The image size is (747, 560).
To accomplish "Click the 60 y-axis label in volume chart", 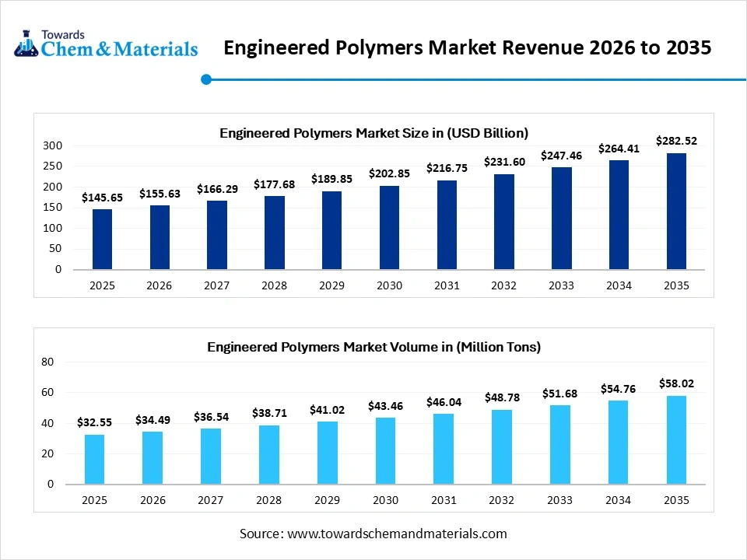I will coord(47,392).
